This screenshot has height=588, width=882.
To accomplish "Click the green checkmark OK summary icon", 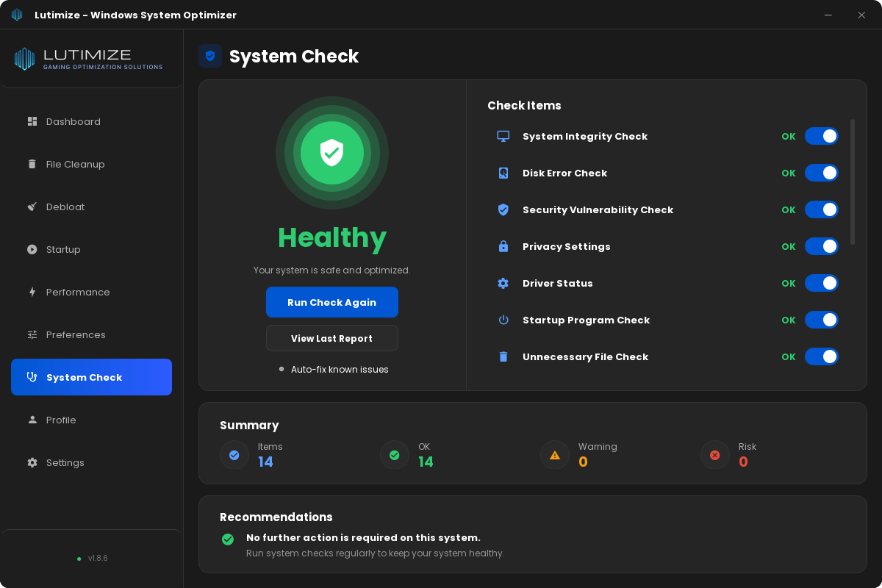I will (x=395, y=455).
